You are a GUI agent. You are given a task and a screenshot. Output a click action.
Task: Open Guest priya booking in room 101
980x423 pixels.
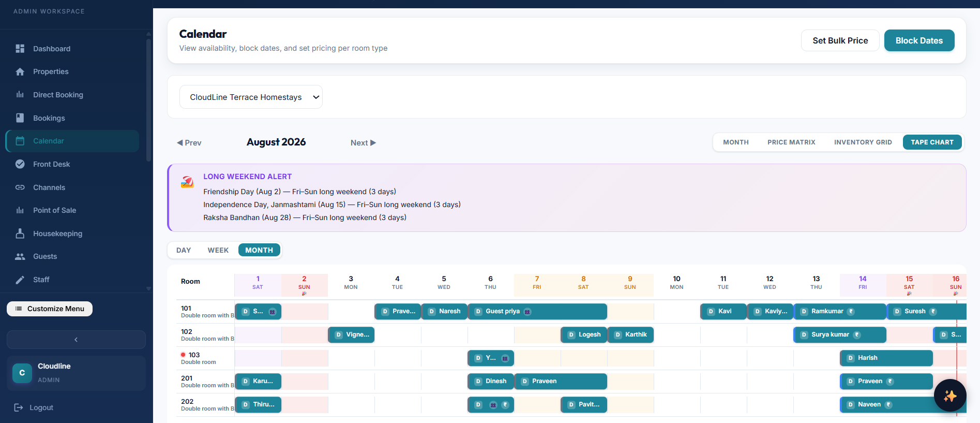click(537, 312)
